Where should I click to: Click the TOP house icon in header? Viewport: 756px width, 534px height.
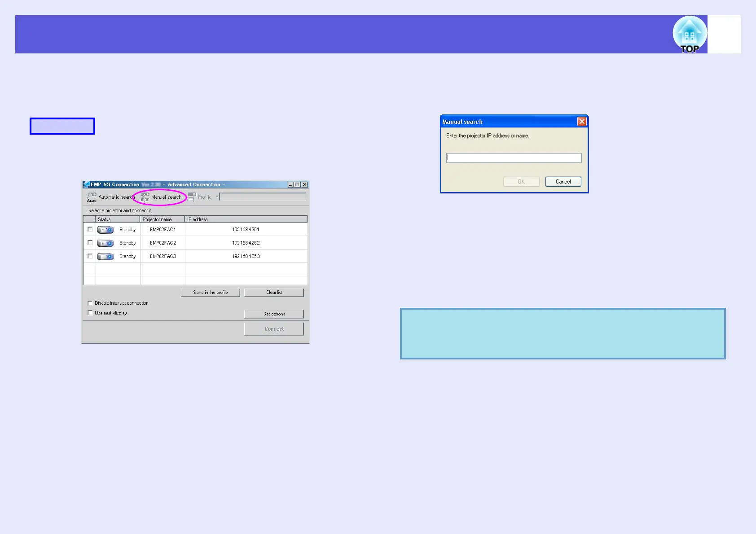pos(690,35)
